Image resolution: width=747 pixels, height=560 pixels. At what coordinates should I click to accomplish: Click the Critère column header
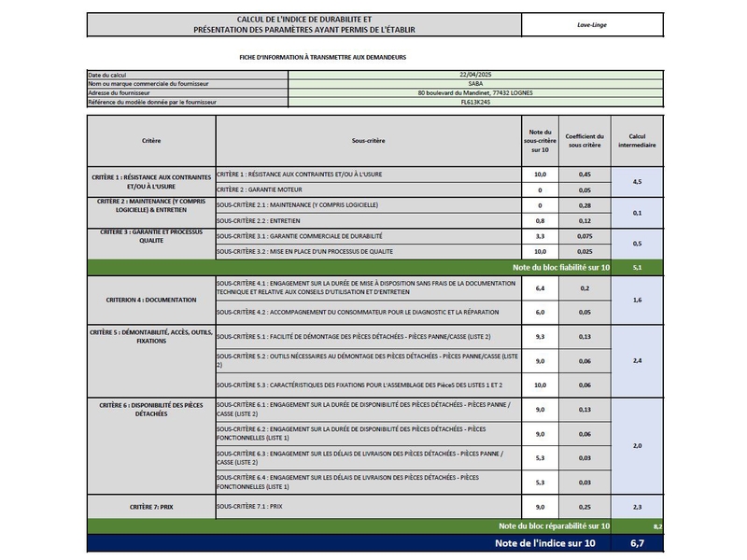(151, 140)
